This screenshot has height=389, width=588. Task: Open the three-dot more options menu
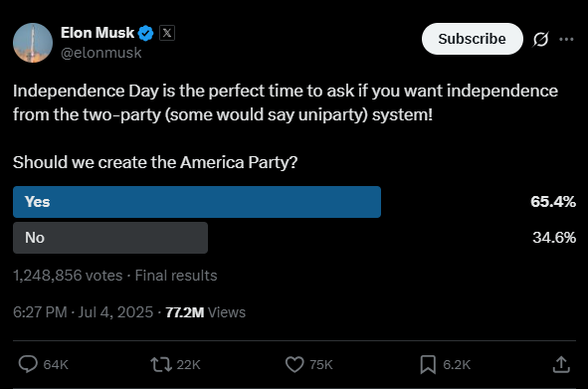coord(566,39)
